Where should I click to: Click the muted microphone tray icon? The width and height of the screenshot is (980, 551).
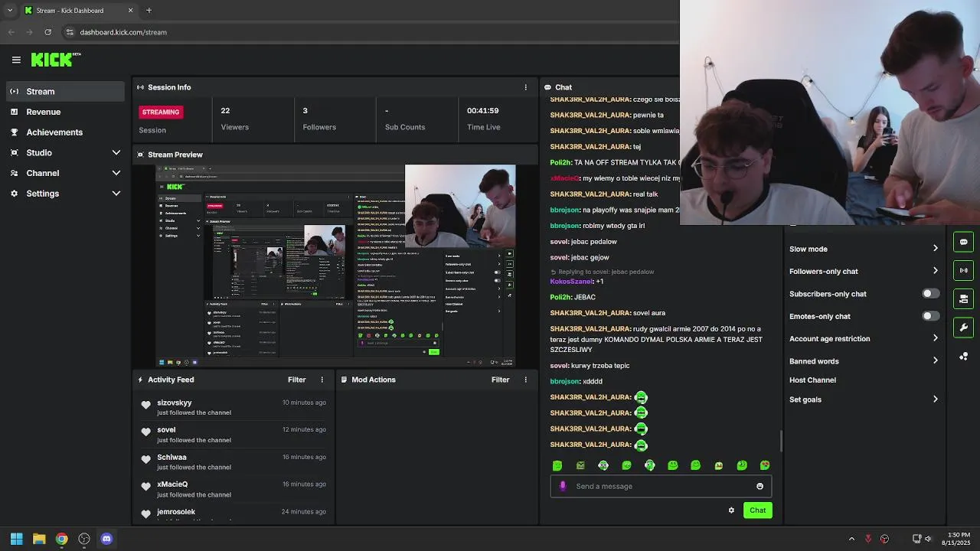(867, 539)
